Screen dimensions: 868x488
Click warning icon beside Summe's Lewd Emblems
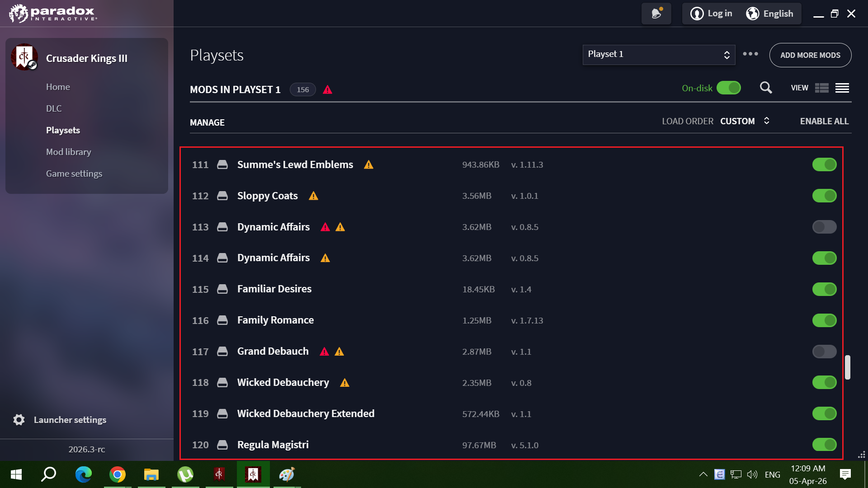tap(369, 164)
